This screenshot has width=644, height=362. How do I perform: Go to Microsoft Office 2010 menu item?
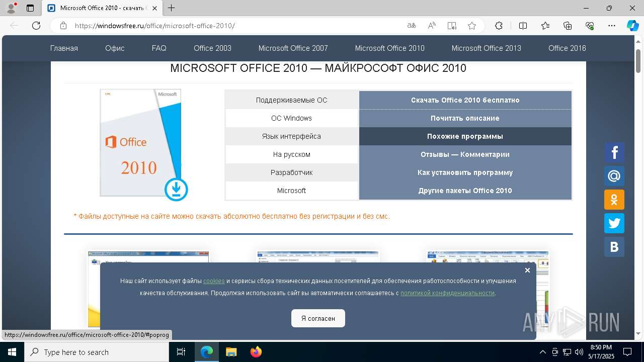click(389, 48)
